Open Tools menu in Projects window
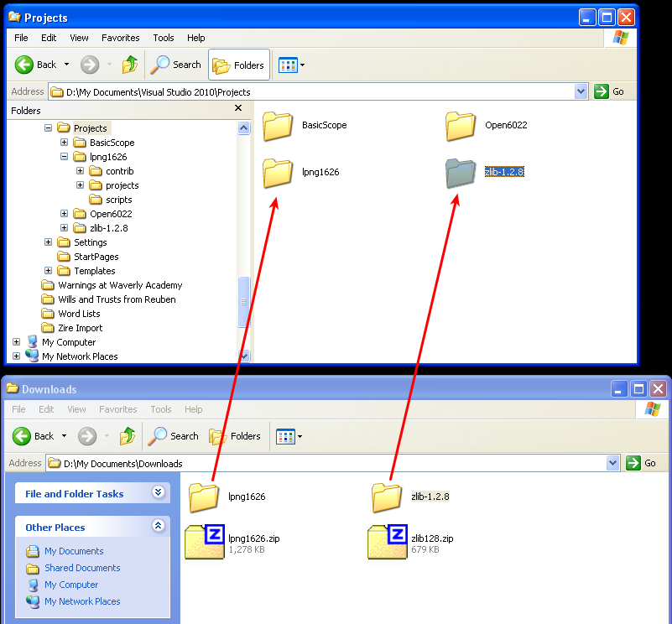Screen dimensions: 672x624 tap(164, 38)
